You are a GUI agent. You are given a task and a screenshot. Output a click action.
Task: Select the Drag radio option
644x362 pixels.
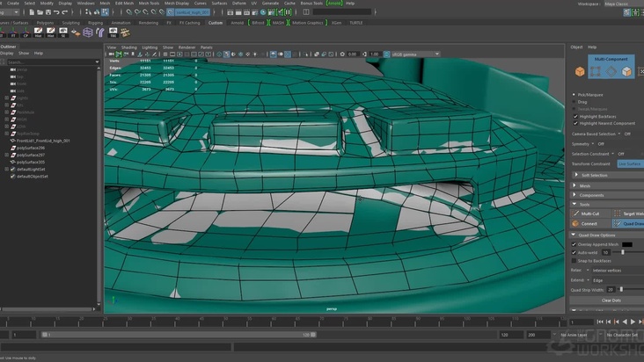pos(574,102)
